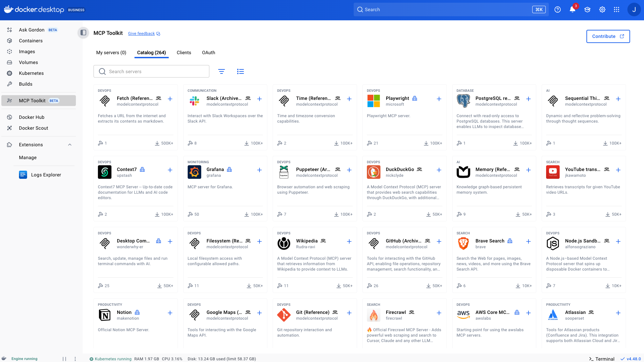Collapse the Extensions section

(x=70, y=145)
